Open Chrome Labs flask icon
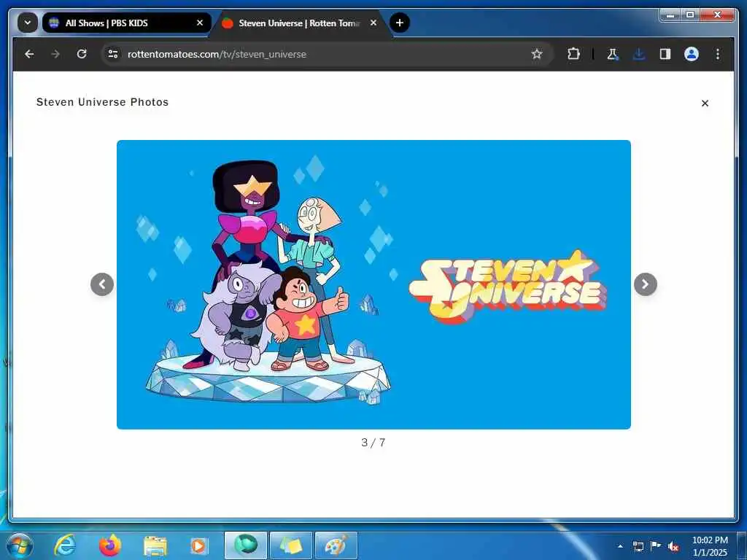The height and width of the screenshot is (560, 747). point(612,54)
